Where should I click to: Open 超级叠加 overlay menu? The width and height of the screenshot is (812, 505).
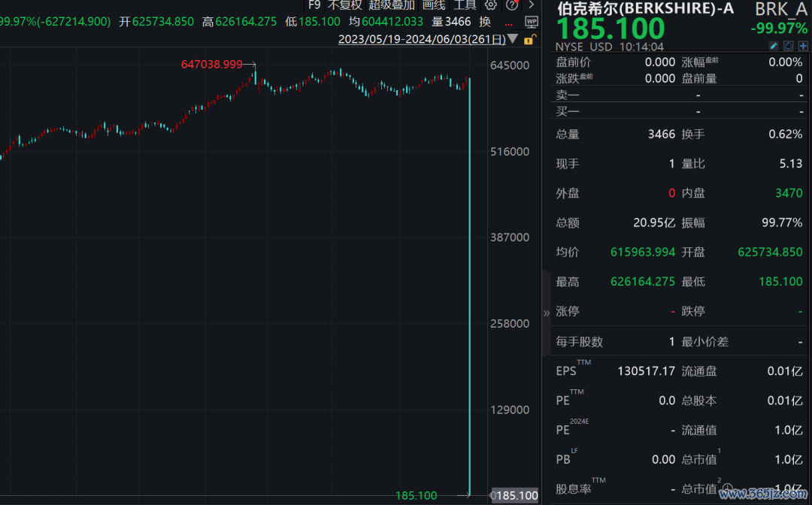pyautogui.click(x=392, y=5)
